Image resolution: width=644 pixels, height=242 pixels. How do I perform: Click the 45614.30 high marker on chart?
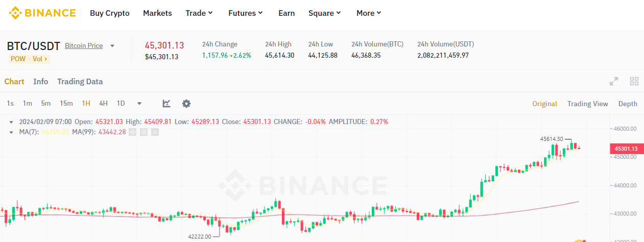pos(552,139)
